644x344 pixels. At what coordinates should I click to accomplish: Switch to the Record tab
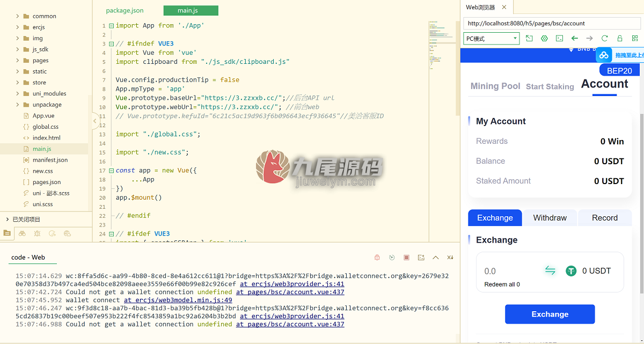605,218
